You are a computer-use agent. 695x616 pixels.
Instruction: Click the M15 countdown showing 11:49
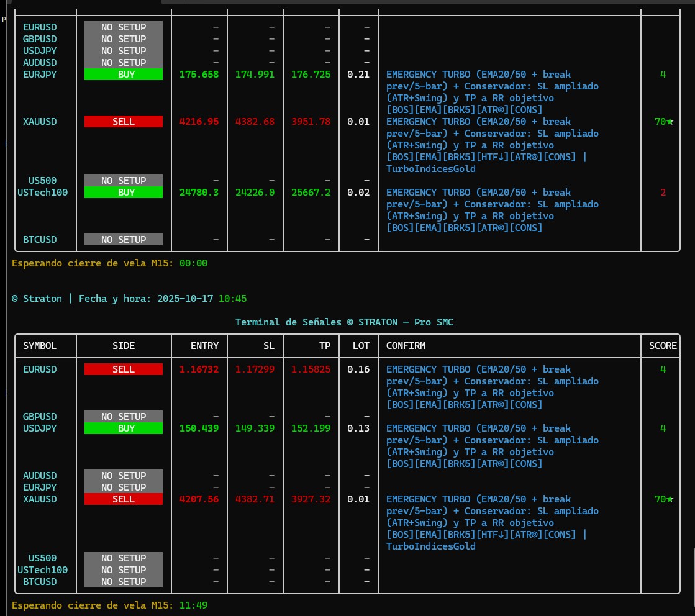193,605
